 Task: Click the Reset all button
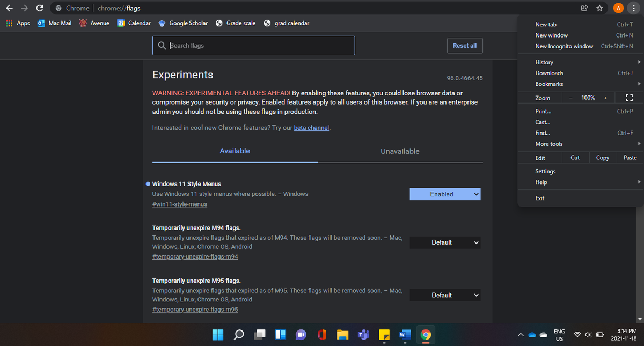(x=465, y=46)
